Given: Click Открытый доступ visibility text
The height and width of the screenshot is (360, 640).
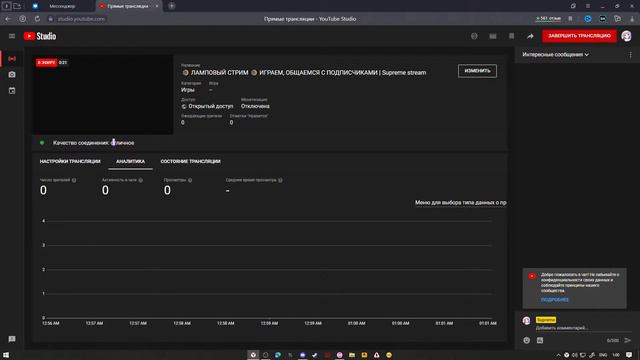Looking at the screenshot, I should click(211, 106).
